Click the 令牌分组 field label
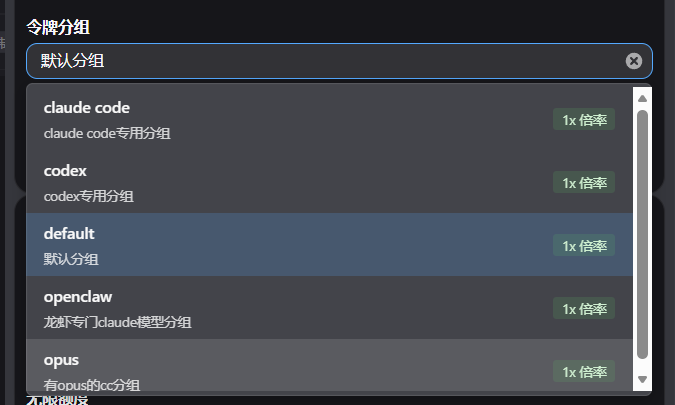 pos(58,27)
